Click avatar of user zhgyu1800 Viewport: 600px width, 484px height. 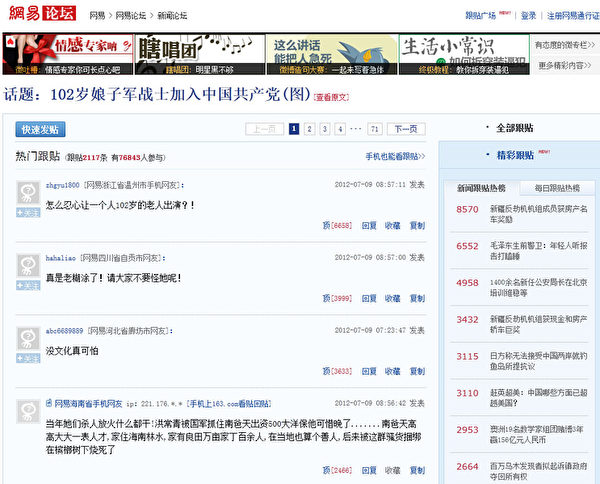[28, 192]
